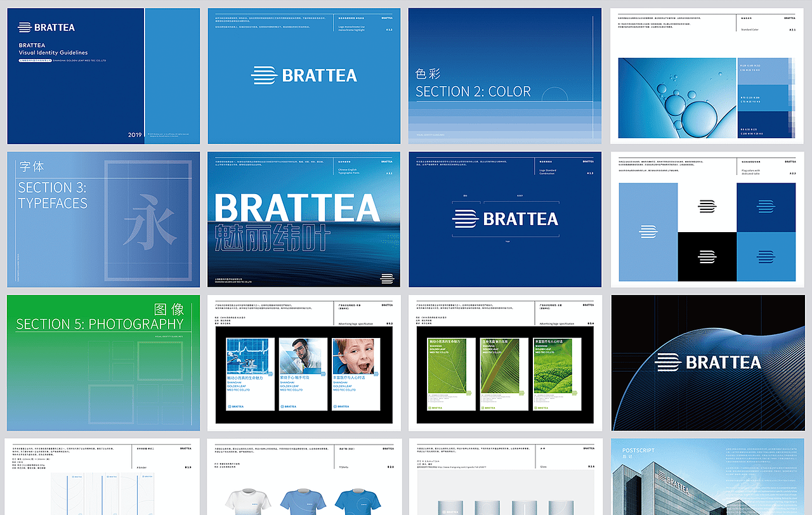The image size is (812, 515).
Task: Open the blue slide with centered BRATTEA logo
Action: click(x=304, y=76)
